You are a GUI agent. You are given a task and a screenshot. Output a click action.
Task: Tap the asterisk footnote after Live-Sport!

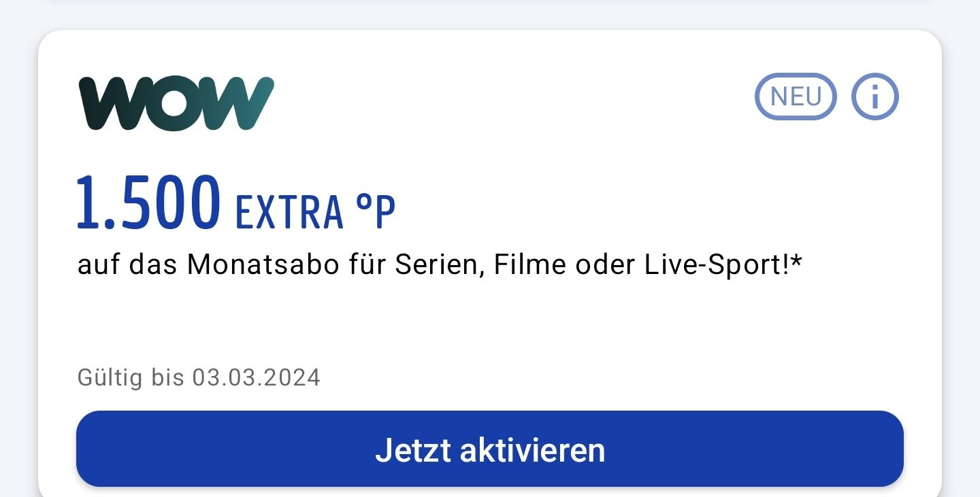pos(795,258)
